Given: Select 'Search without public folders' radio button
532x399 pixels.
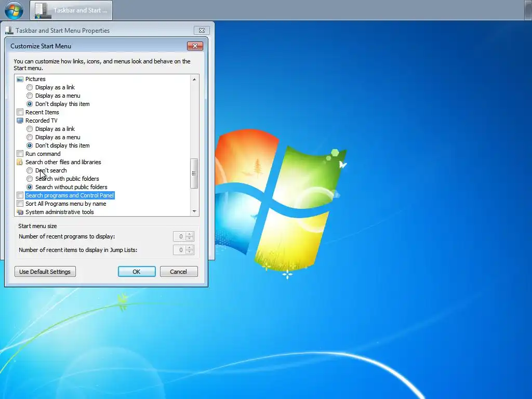Looking at the screenshot, I should tap(30, 187).
